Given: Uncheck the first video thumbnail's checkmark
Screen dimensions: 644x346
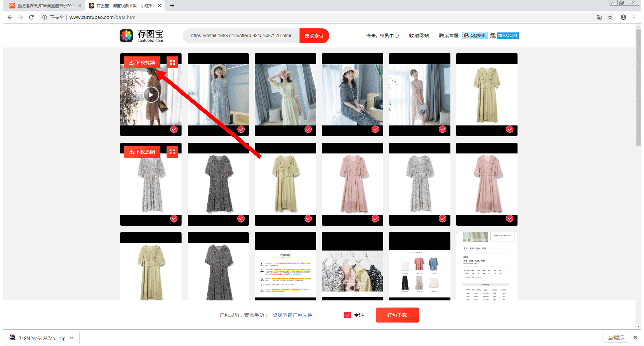Looking at the screenshot, I should tap(174, 129).
